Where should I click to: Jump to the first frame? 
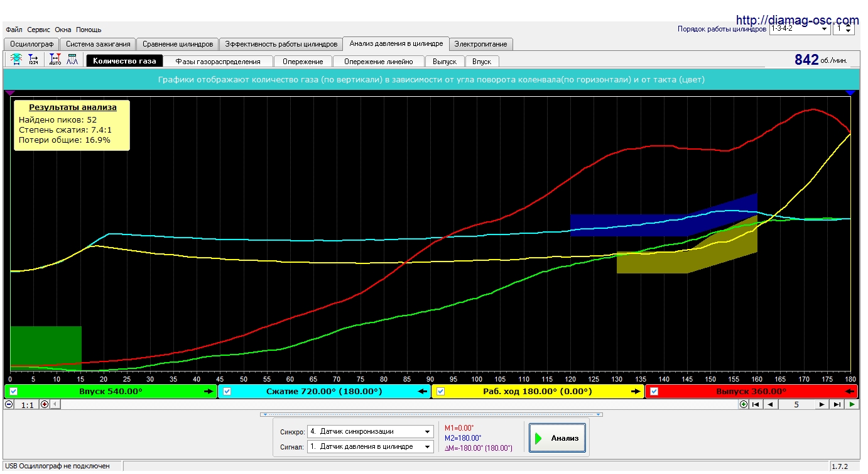pos(756,404)
